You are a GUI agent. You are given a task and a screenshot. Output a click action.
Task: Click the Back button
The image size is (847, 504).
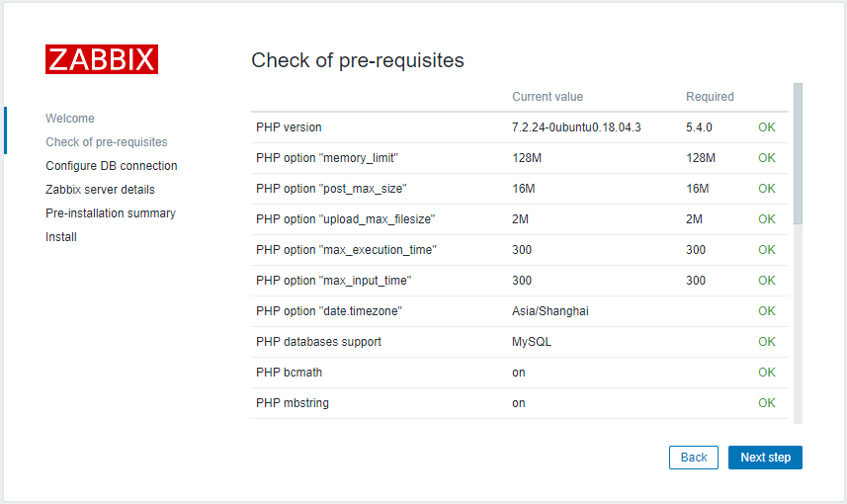(694, 458)
